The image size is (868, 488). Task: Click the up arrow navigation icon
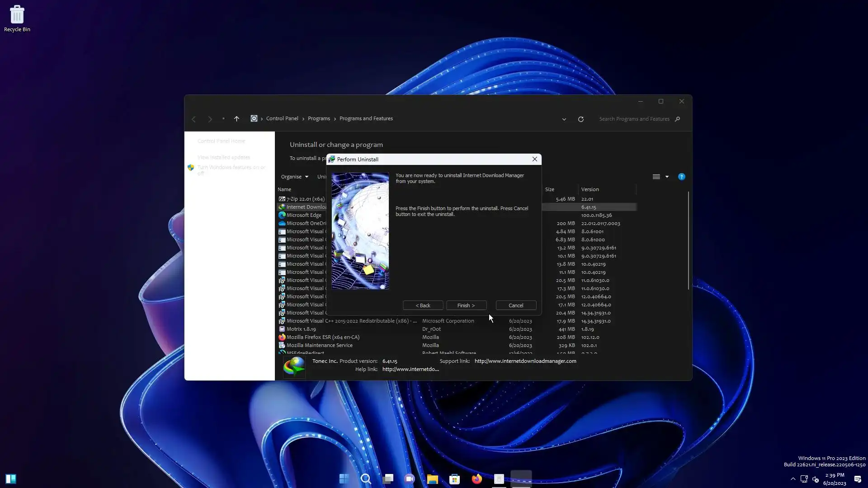(236, 119)
